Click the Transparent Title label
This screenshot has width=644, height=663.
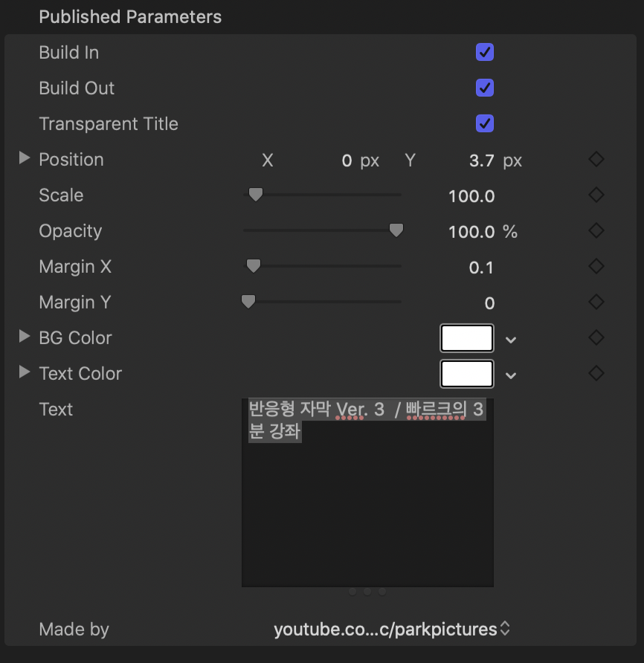[109, 124]
